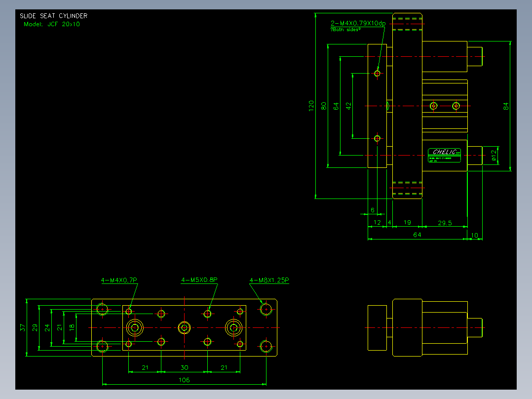Click the 2-M4X0.79X10dp thread callout
This screenshot has height=399, width=532.
pyautogui.click(x=358, y=23)
